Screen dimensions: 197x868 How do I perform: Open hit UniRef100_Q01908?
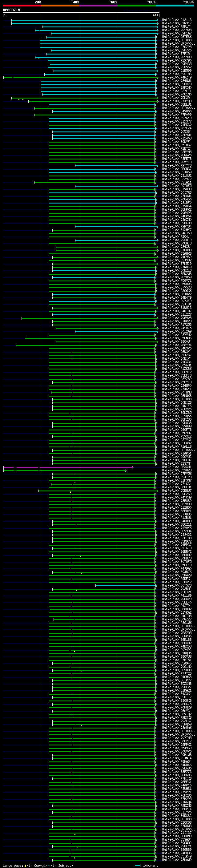point(176,30)
